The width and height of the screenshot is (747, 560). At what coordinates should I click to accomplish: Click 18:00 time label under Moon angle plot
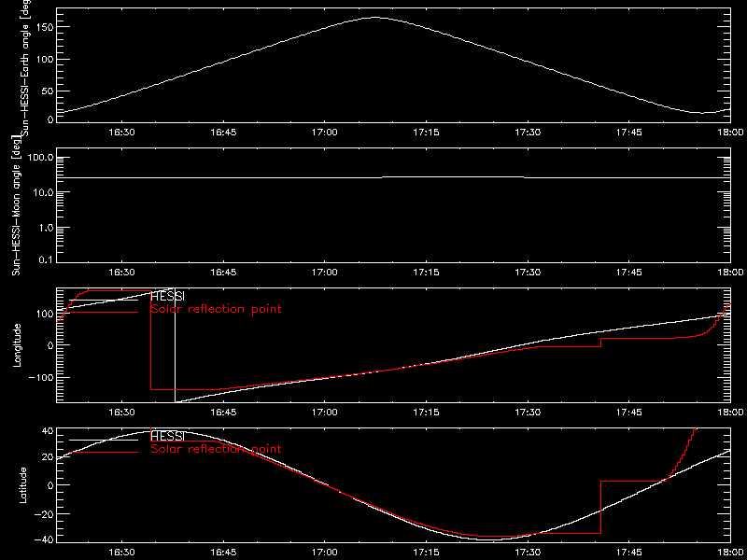coord(730,273)
